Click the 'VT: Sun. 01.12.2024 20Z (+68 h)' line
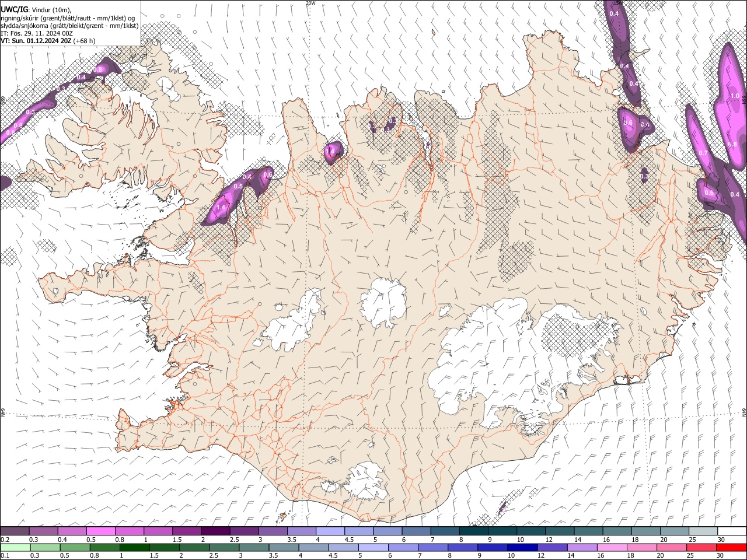 tap(48, 41)
